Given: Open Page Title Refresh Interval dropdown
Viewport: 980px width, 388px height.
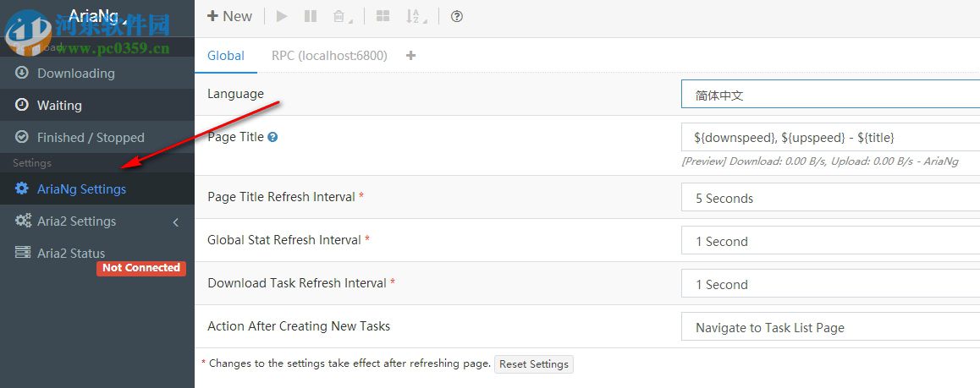Looking at the screenshot, I should (x=830, y=199).
